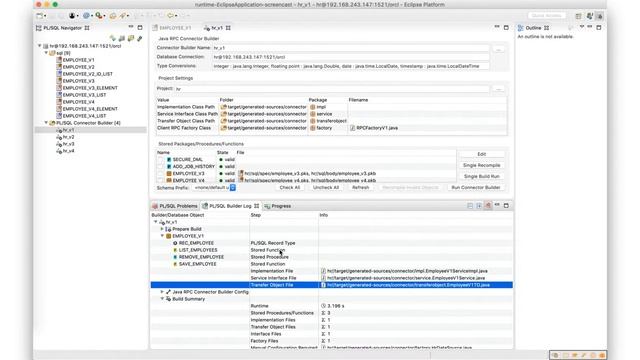Select the PL/SQL Builder Log tab
640x360 pixels.
[x=230, y=206]
